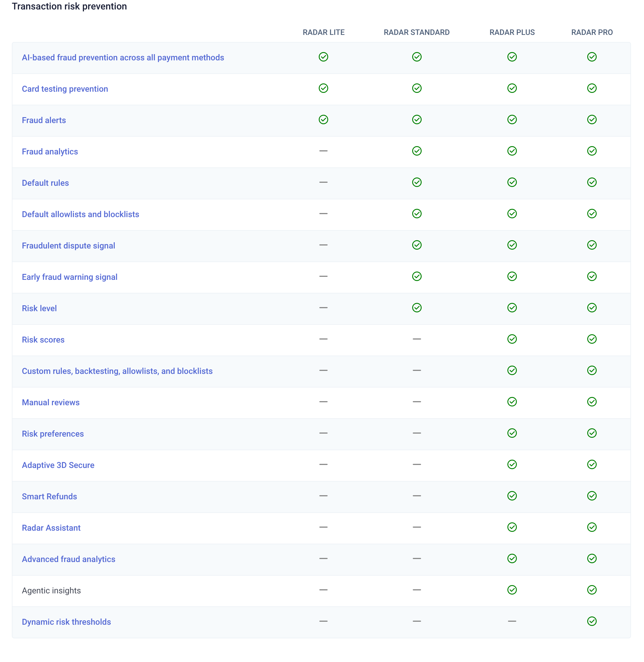Click Radar Standard dash for Risk preferences
The image size is (644, 662).
pos(417,433)
